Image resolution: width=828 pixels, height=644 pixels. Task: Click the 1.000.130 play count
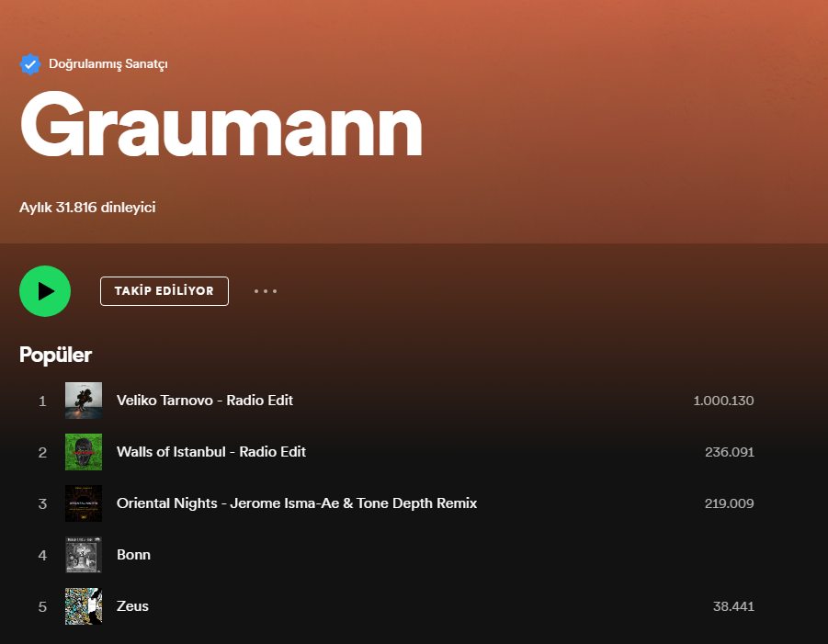click(723, 401)
